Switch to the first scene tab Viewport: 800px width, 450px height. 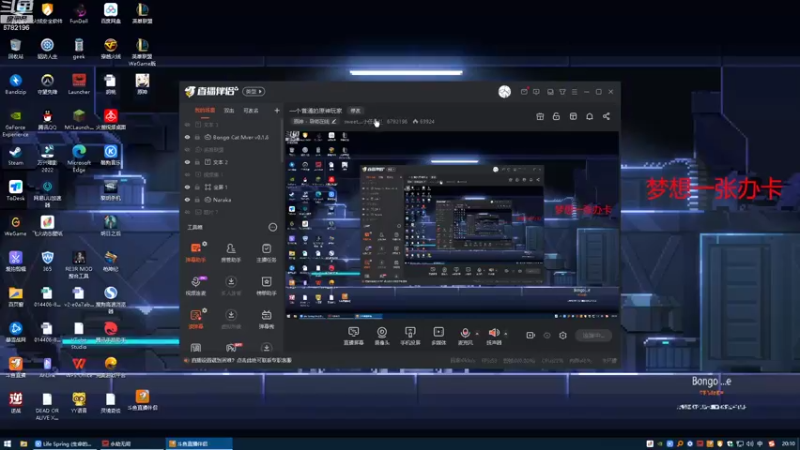click(x=205, y=111)
